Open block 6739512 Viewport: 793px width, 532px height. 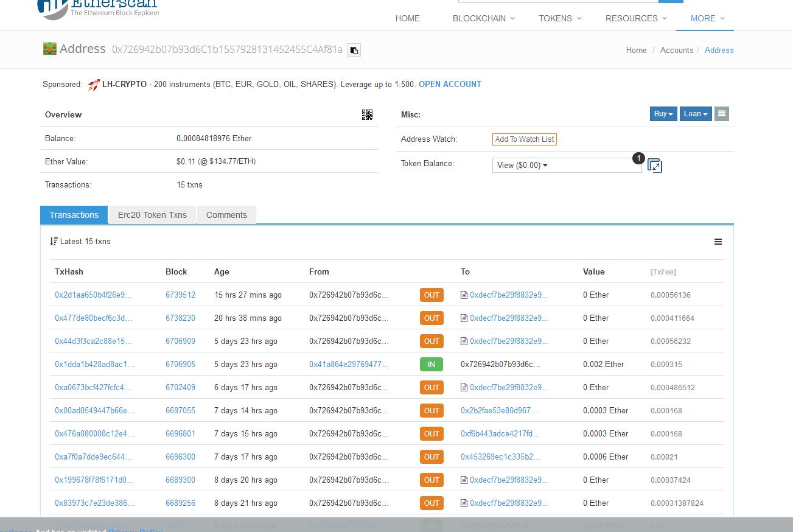coord(180,295)
